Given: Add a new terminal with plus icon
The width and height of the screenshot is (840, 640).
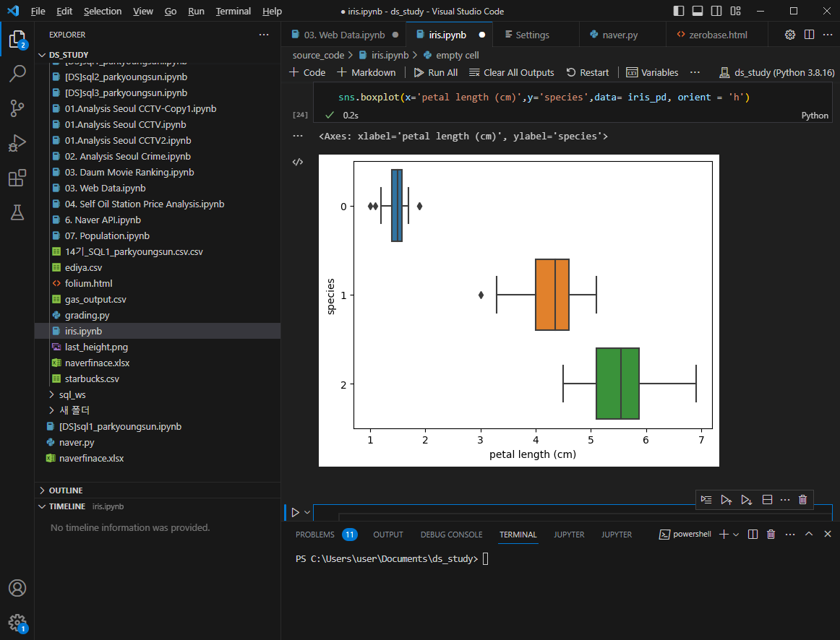Looking at the screenshot, I should click(723, 534).
